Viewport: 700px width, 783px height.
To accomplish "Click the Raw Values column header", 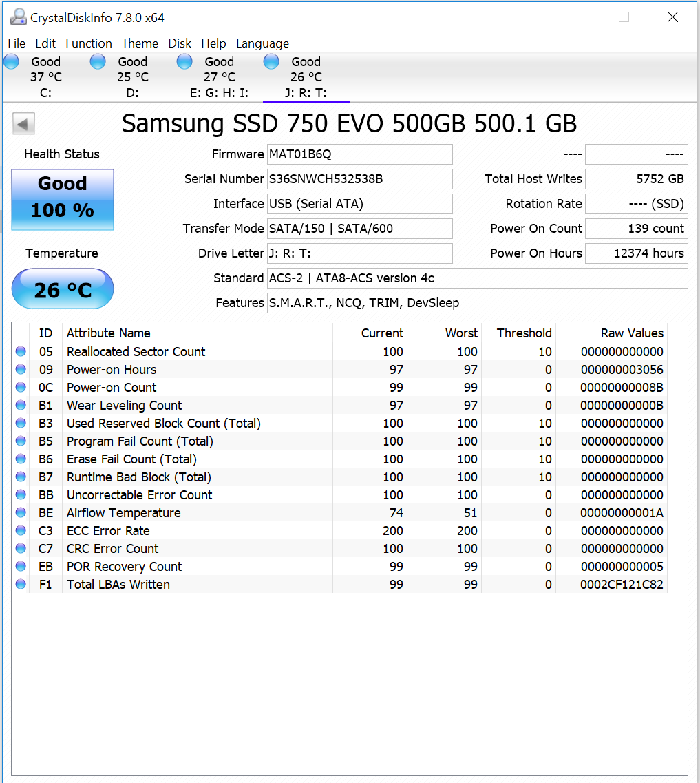I will coord(611,333).
